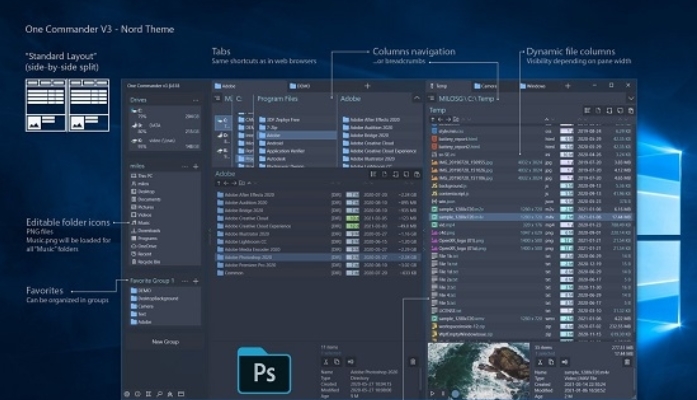Viewport: 697px width, 400px height.
Task: Open the Drives section three-dot menu
Action: (195, 100)
